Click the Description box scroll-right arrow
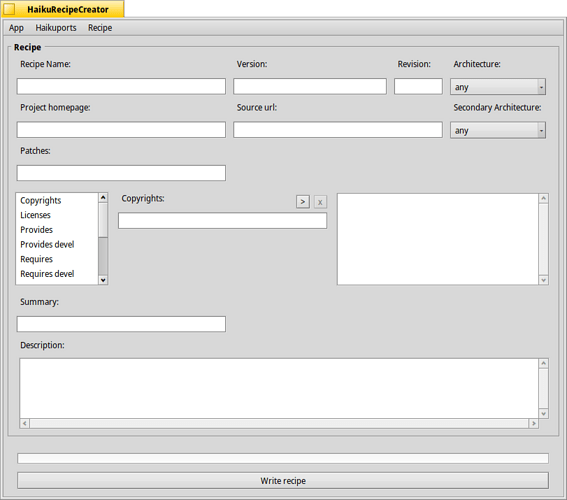Screen dimensions: 567x500 [x=533, y=423]
